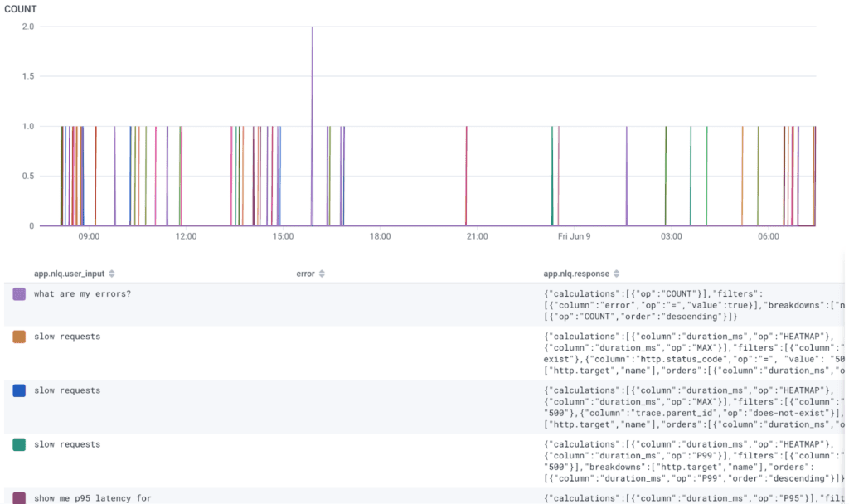This screenshot has width=849, height=504.
Task: Click slow requests text in blue swatch row
Action: (x=67, y=390)
